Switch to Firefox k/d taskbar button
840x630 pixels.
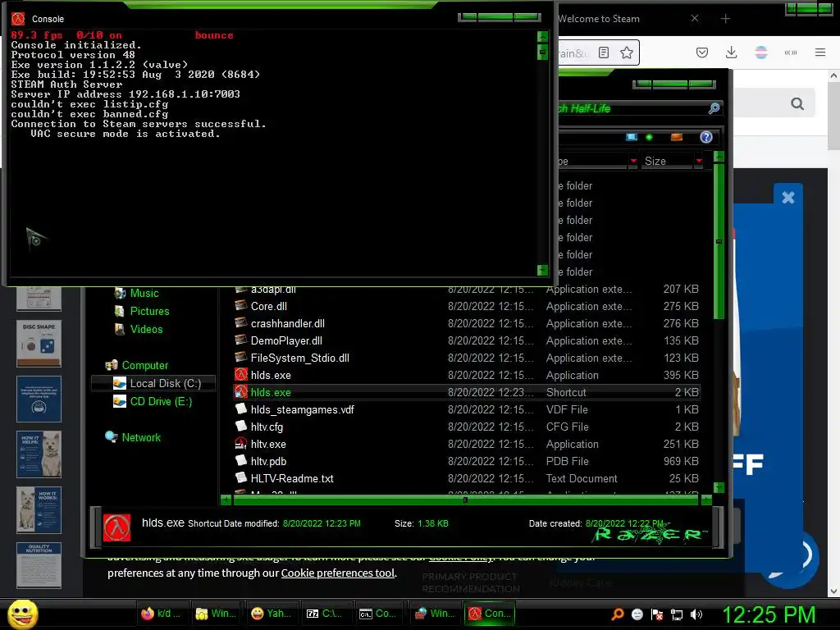(162, 614)
